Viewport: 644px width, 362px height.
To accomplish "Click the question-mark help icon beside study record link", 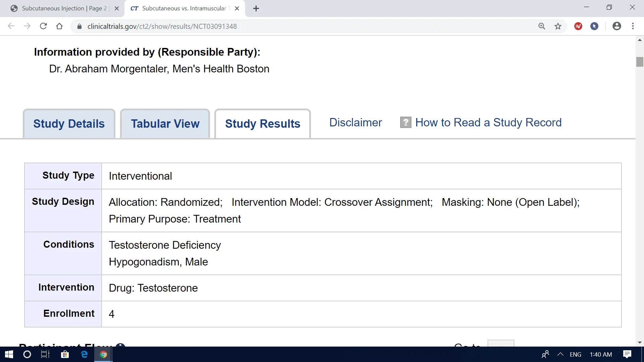I will point(406,122).
